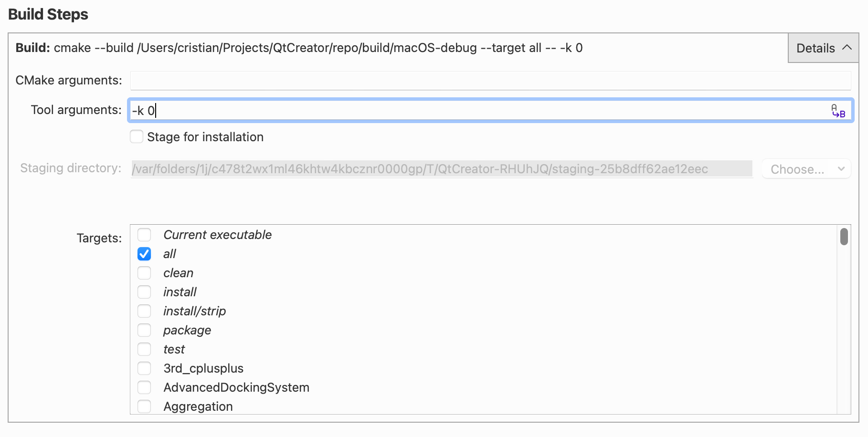
Task: Click the cmake build command summary row
Action: tap(296, 48)
